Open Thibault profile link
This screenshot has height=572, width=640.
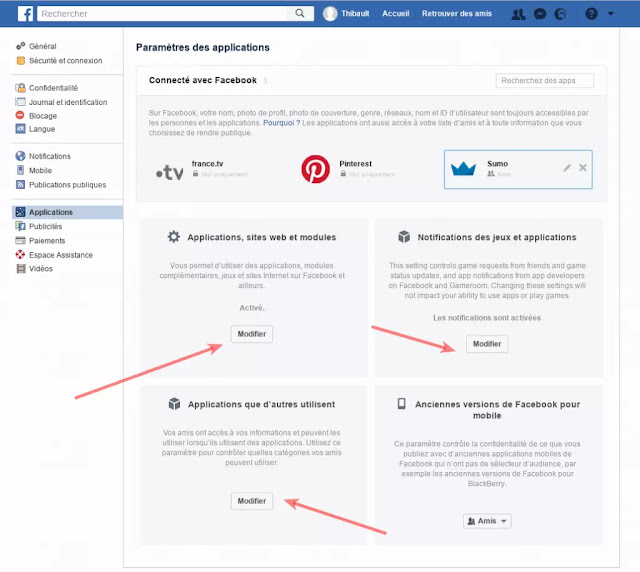coord(355,13)
